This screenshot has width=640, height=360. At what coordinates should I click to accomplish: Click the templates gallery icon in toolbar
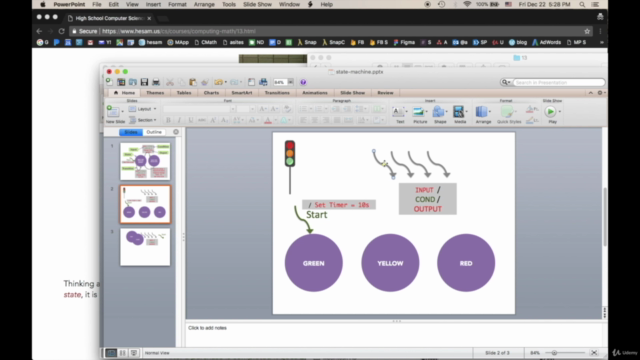coord(121,82)
